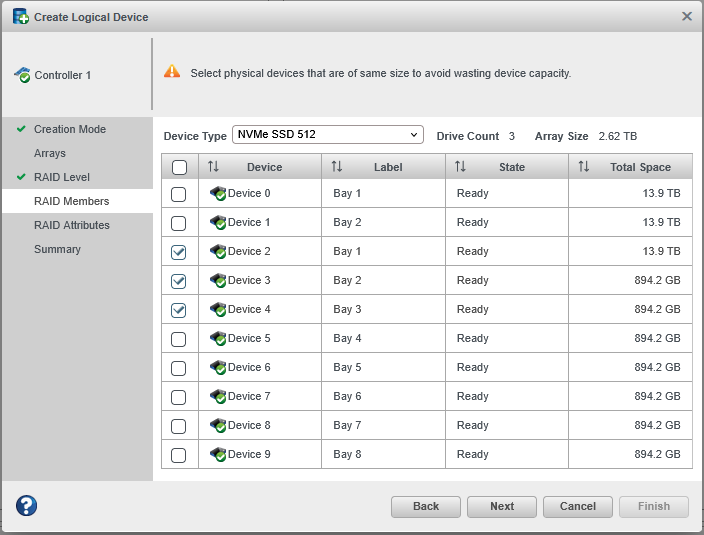Image resolution: width=704 pixels, height=535 pixels.
Task: Sort by Total Space arrows icon
Action: coord(584,167)
